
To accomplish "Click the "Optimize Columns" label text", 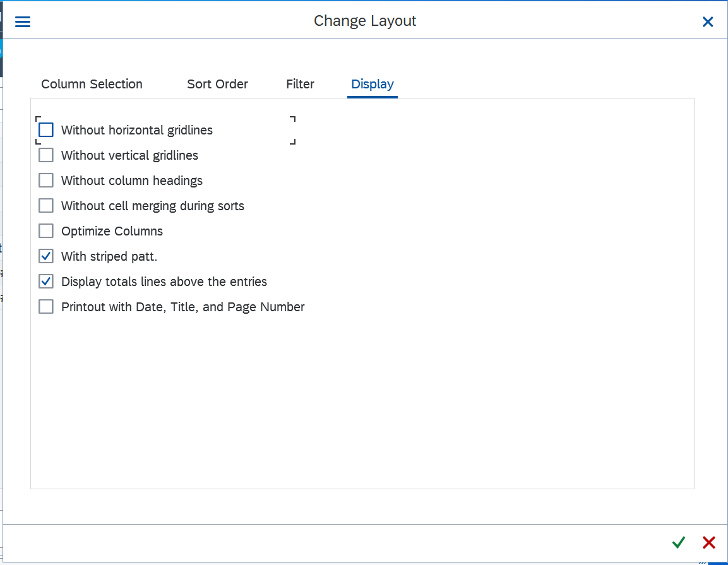I will [112, 231].
